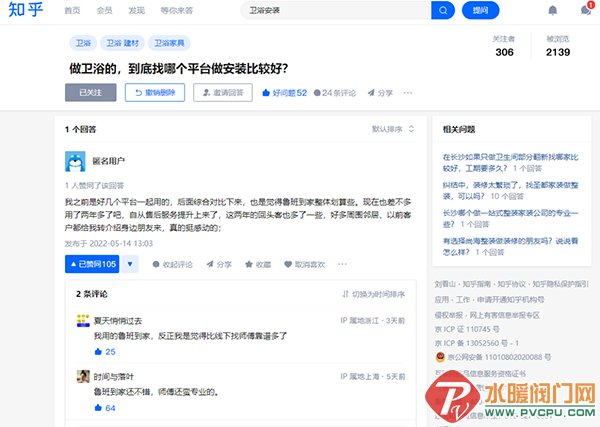Click the 1 人赞同了该回答 text
Viewport: 600px width, 427px height.
95,186
